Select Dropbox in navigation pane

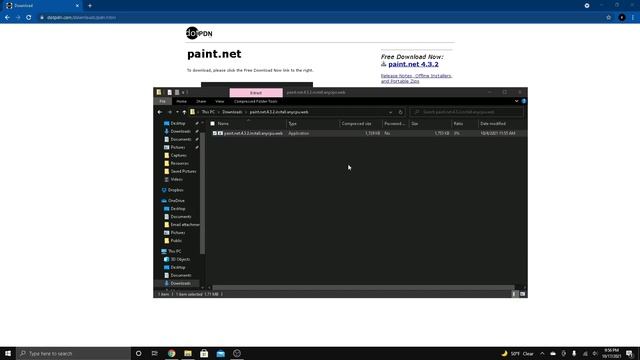[x=176, y=190]
